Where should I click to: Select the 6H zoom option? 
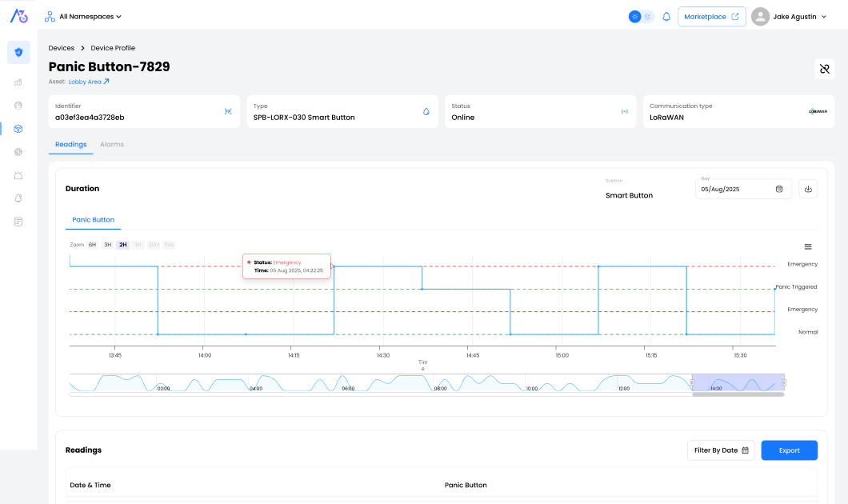click(92, 245)
